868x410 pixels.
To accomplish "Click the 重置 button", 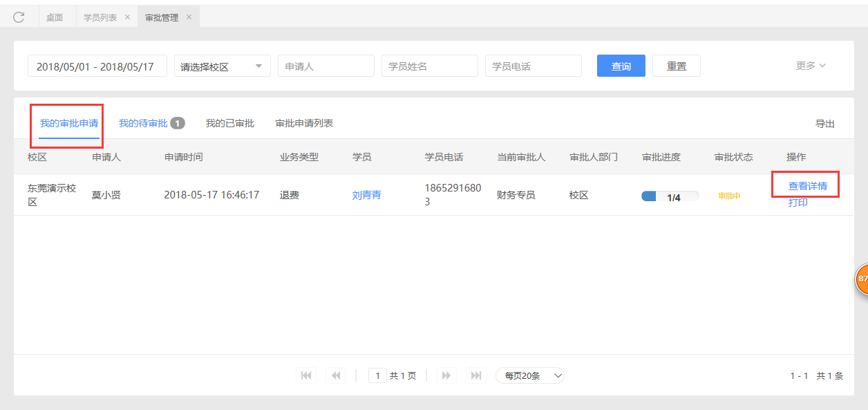I will pyautogui.click(x=677, y=66).
